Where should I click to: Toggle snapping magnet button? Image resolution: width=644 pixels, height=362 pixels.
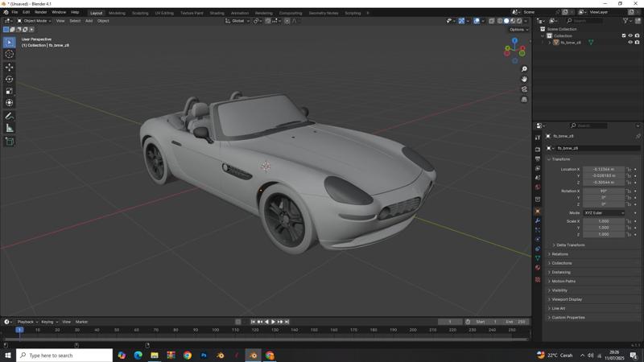(x=268, y=21)
